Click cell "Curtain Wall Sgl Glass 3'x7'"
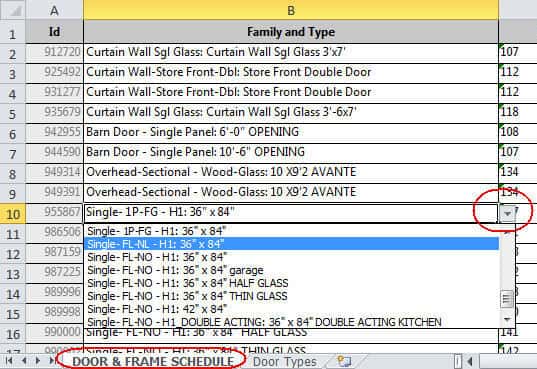This screenshot has width=537, height=369. click(x=291, y=52)
